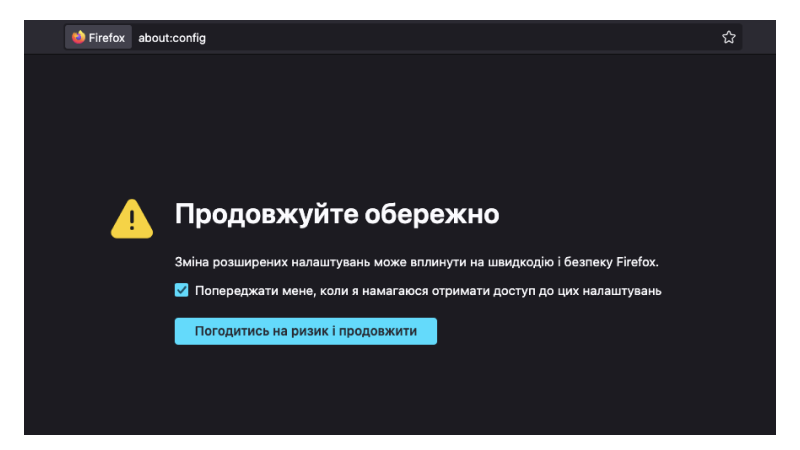
Task: Click the Firefox identity badge
Action: (x=98, y=37)
